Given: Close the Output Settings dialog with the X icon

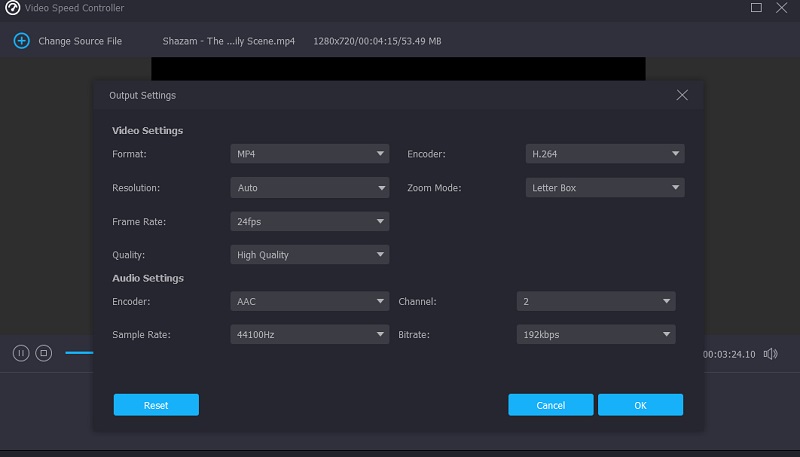Looking at the screenshot, I should (x=682, y=95).
